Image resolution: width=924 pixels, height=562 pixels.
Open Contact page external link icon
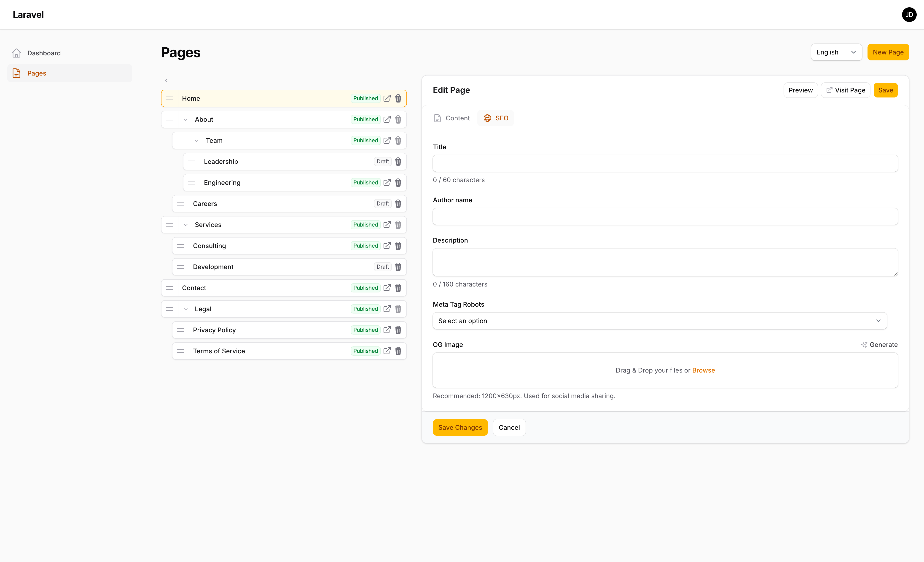tap(387, 288)
